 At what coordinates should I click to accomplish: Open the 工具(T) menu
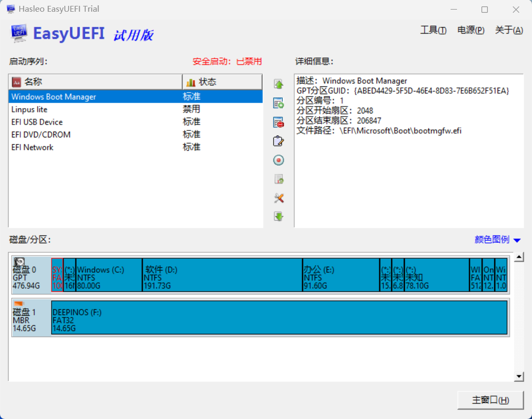coord(433,30)
